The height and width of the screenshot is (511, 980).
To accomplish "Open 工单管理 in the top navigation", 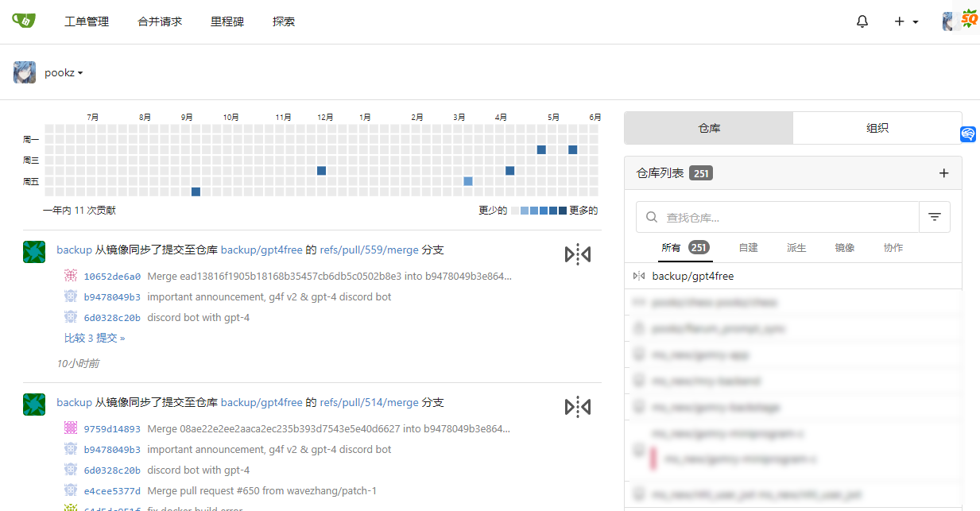I will point(87,21).
